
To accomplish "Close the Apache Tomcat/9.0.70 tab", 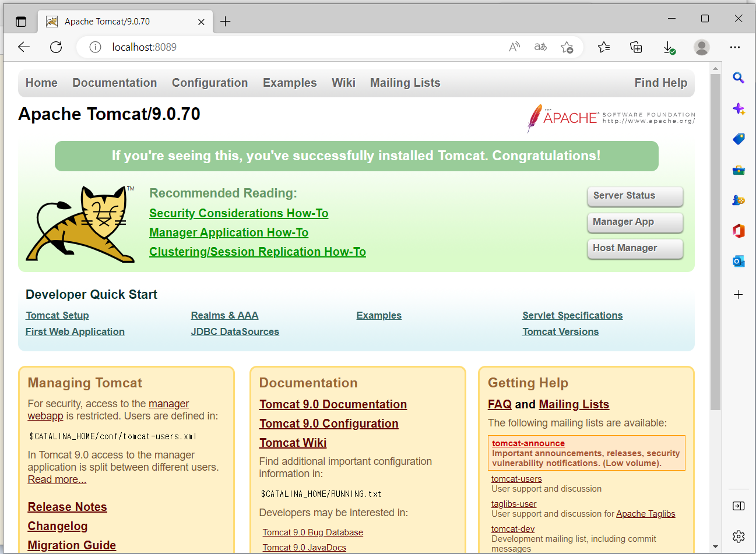I will [x=201, y=22].
